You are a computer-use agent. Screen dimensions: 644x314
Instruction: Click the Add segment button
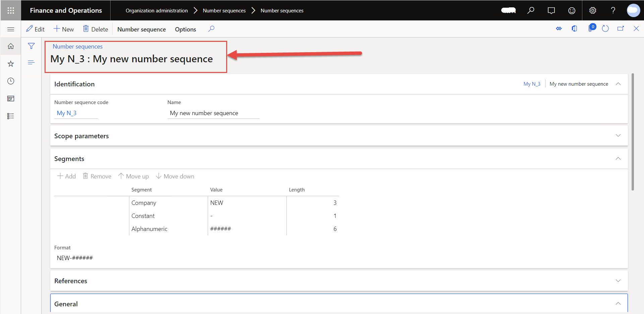(66, 176)
